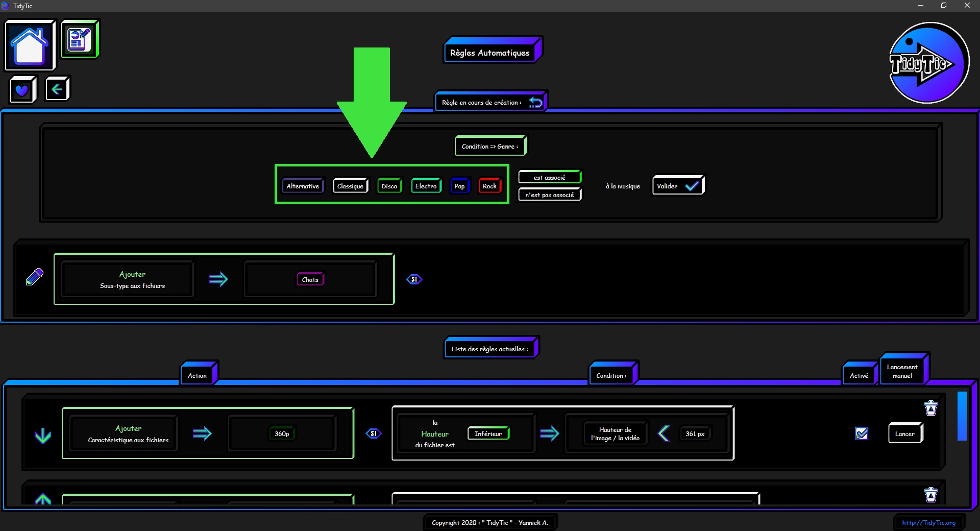Image resolution: width=980 pixels, height=531 pixels.
Task: Toggle the Activé checkbox for first rule
Action: tap(862, 433)
